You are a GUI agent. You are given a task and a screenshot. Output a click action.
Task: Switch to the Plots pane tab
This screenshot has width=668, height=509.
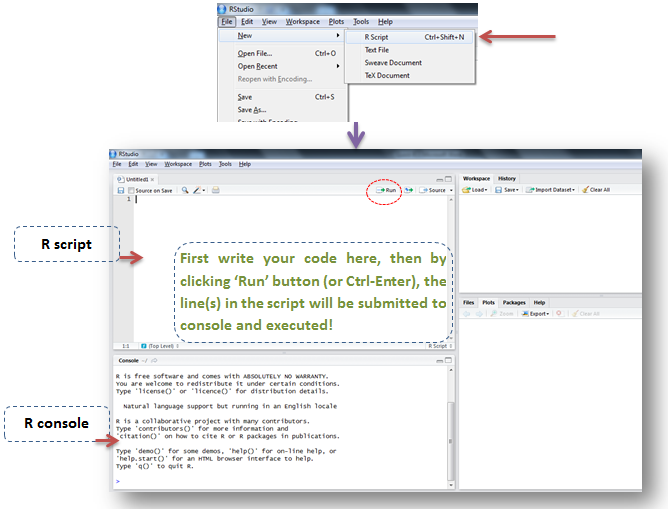point(488,302)
